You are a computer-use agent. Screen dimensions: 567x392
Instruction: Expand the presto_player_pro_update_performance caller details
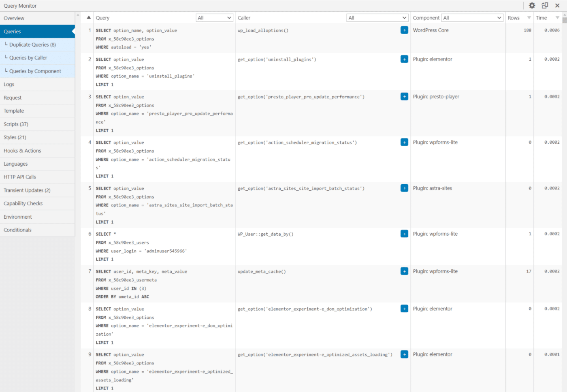click(404, 96)
